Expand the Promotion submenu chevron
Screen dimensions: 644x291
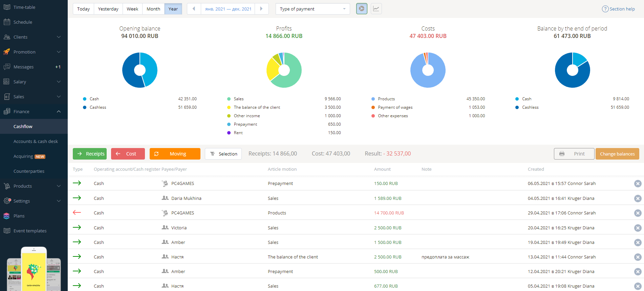(59, 52)
